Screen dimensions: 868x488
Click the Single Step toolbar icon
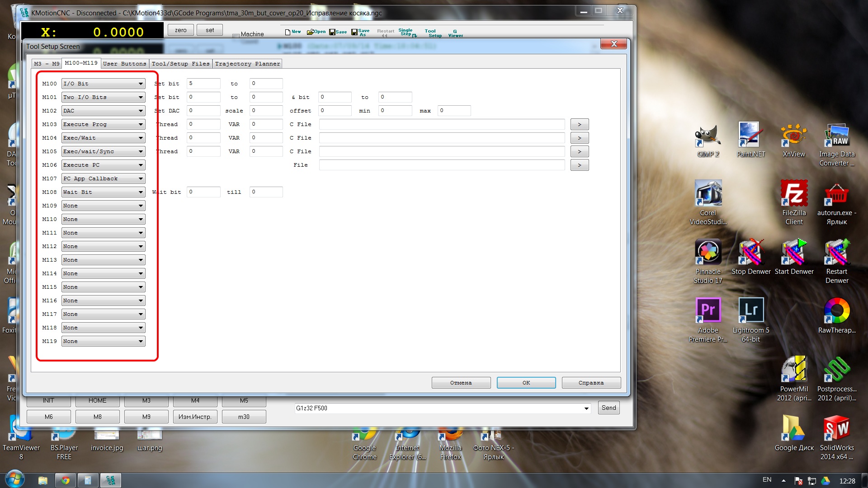(x=406, y=32)
